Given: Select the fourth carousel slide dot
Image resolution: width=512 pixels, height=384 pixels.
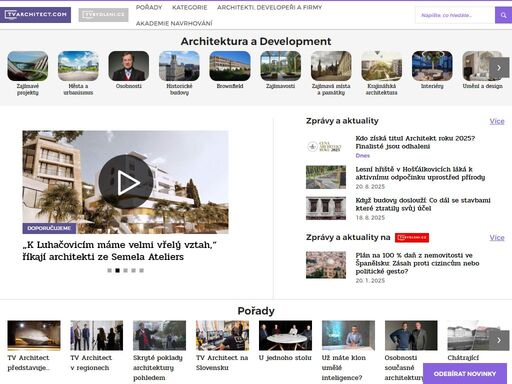Looking at the screenshot, I should click(x=134, y=270).
